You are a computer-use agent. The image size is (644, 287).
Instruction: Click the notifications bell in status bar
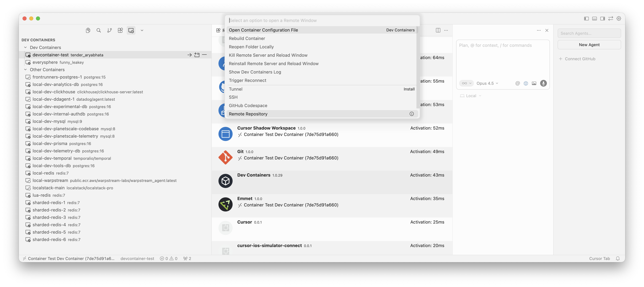click(618, 258)
